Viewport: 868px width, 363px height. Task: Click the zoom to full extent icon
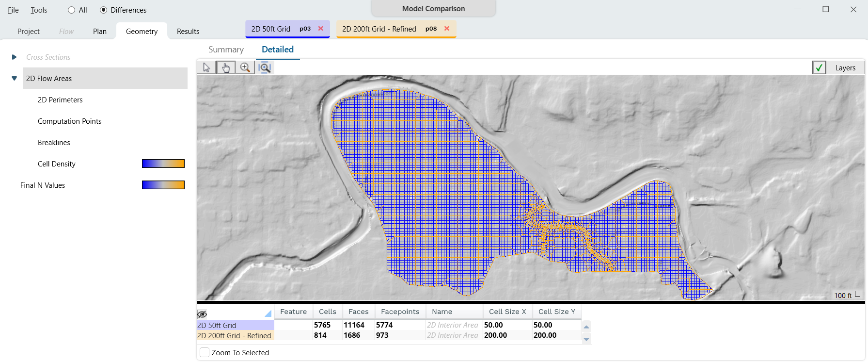pos(265,67)
